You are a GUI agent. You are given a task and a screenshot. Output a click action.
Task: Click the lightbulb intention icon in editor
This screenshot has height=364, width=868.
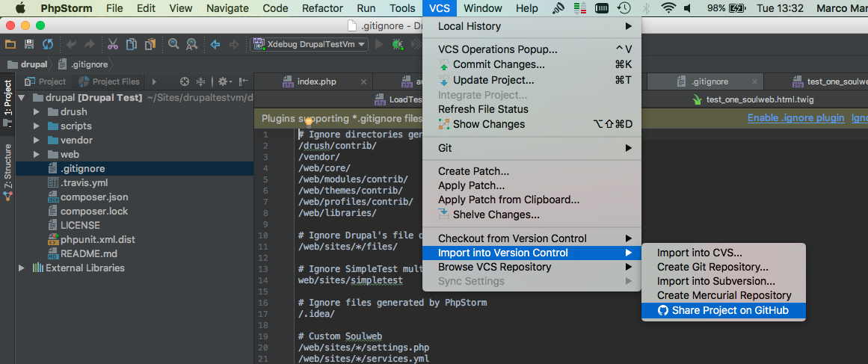point(309,120)
